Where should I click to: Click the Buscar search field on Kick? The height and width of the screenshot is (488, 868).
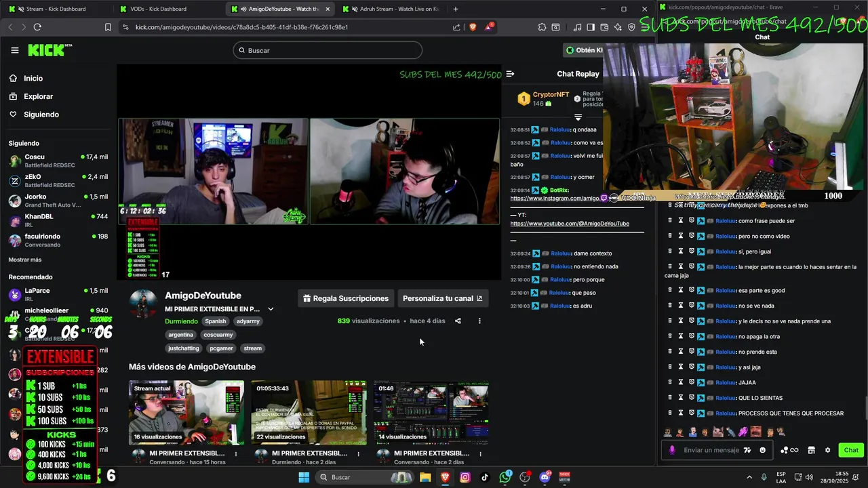point(328,50)
